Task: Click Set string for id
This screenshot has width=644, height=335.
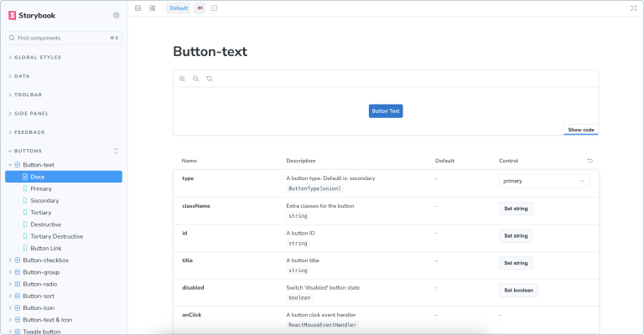Action: tap(516, 236)
